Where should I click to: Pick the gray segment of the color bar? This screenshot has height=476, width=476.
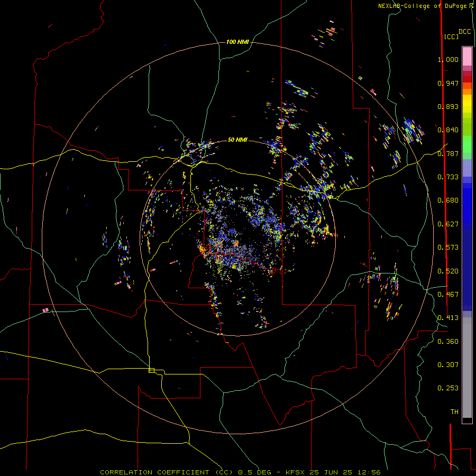(467, 368)
